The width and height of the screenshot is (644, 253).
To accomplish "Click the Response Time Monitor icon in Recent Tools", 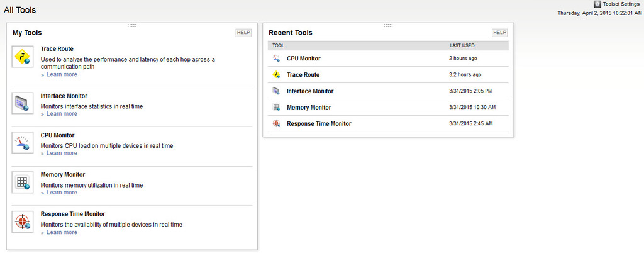I will point(276,123).
